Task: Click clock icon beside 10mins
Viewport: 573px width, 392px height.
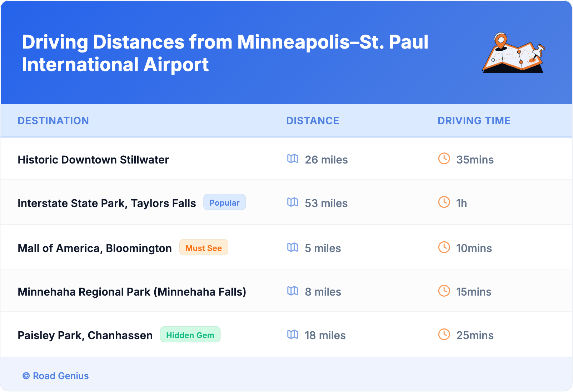Action: tap(444, 247)
